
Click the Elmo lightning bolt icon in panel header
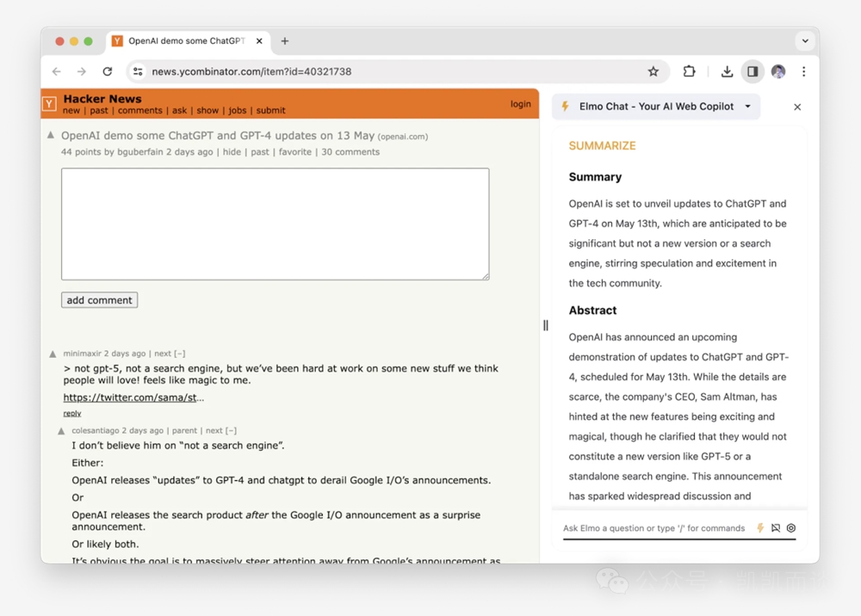(x=565, y=107)
